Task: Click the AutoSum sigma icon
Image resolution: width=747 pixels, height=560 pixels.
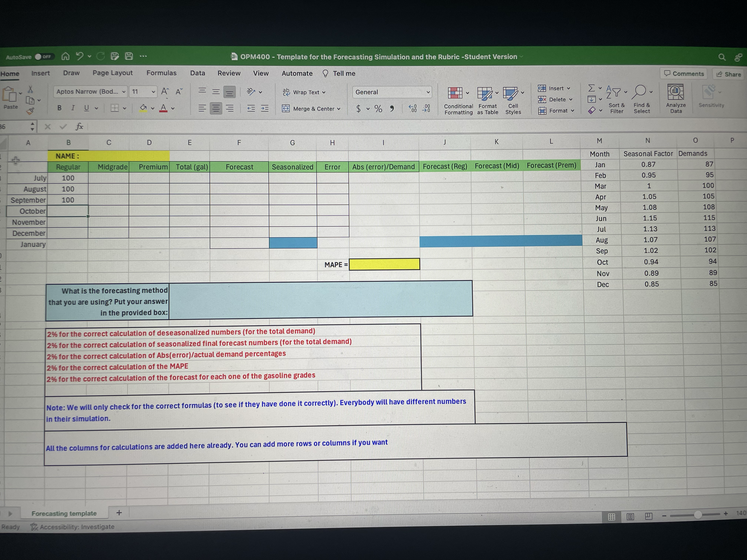Action: [x=591, y=88]
